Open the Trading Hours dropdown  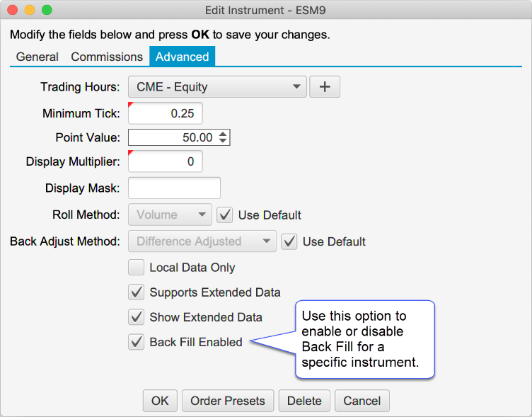click(216, 87)
